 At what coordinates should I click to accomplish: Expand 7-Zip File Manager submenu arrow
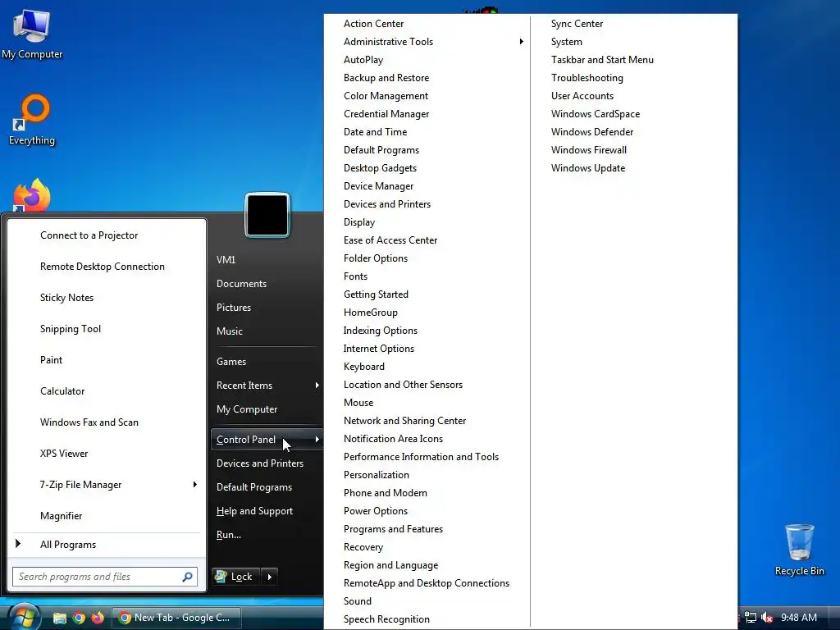point(194,485)
